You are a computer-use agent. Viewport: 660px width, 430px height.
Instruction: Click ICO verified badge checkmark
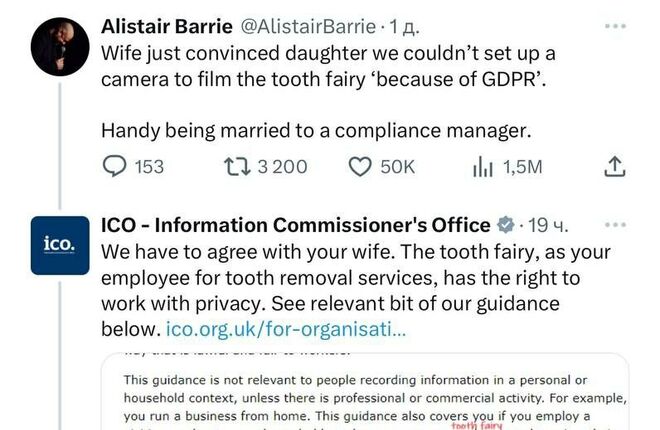(x=507, y=225)
